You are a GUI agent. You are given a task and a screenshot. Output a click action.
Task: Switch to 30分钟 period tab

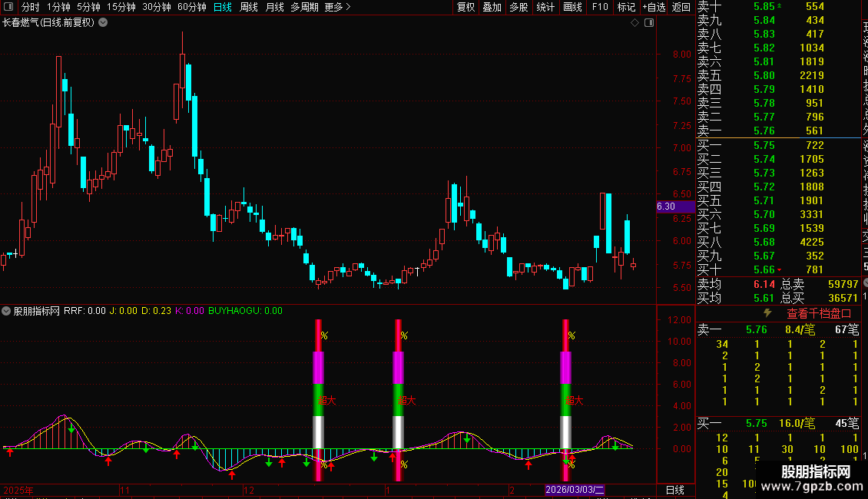click(x=157, y=7)
